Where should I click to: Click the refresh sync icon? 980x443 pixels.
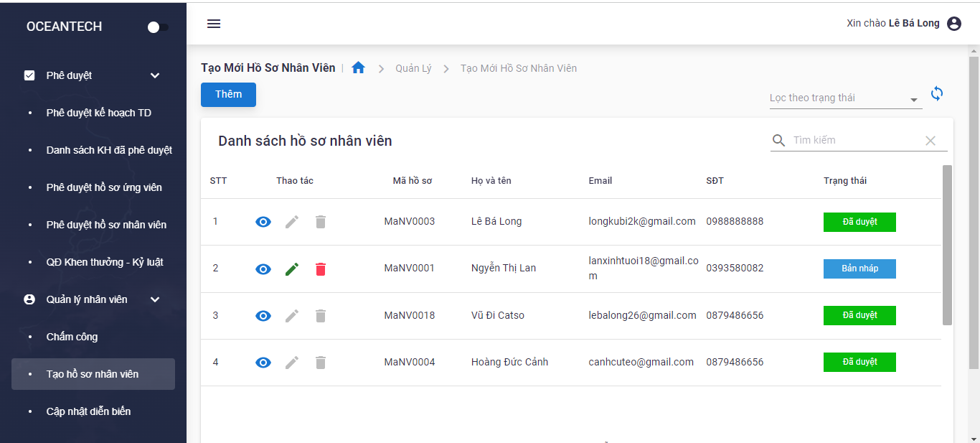pyautogui.click(x=937, y=94)
